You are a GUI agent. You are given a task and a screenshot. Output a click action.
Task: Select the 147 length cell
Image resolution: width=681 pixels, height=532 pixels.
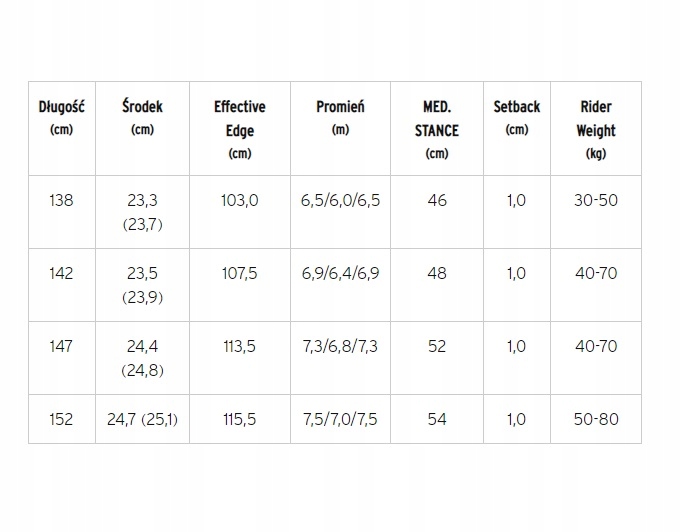(61, 346)
